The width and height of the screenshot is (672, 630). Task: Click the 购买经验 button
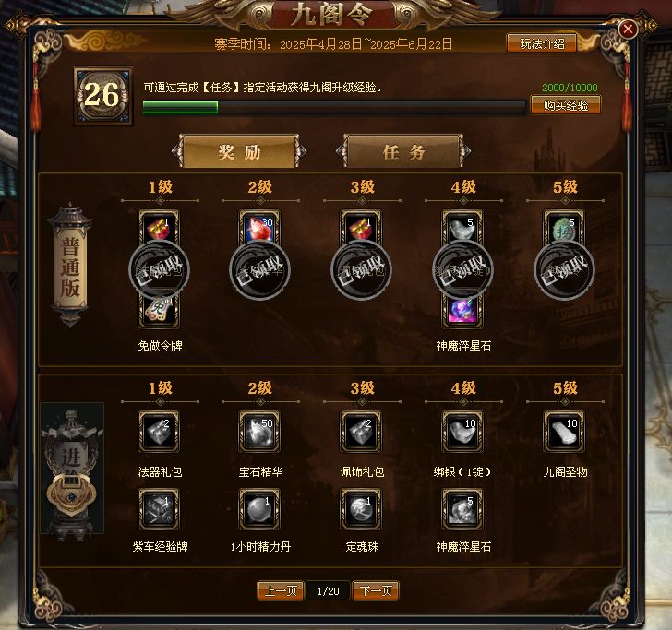click(566, 105)
